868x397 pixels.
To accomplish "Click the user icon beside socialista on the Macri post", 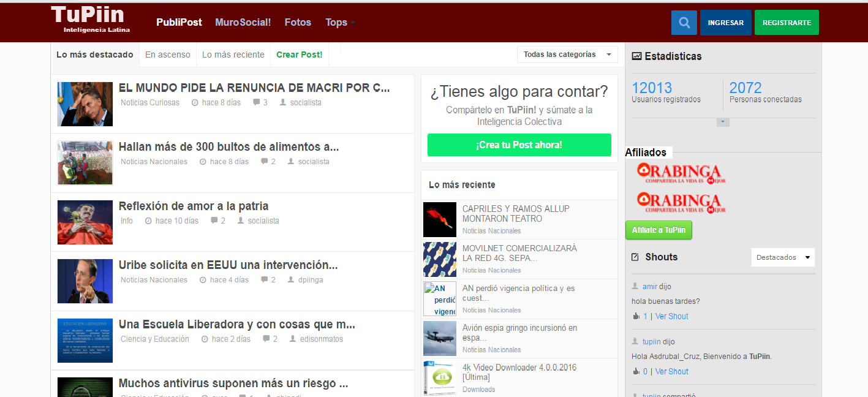I will [282, 102].
